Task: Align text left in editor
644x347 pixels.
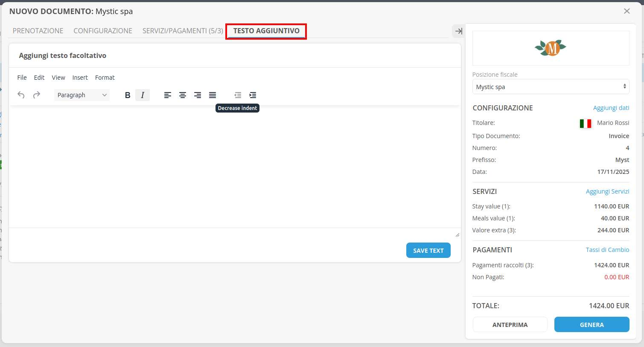Action: [x=168, y=95]
